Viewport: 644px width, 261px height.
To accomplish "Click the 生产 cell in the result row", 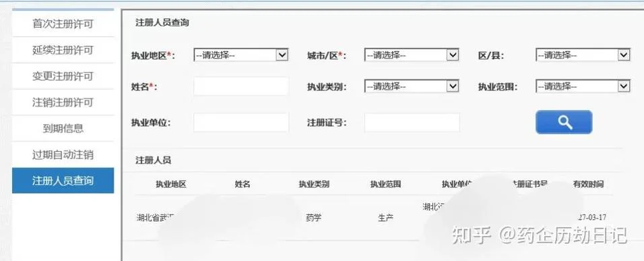I will (x=385, y=218).
